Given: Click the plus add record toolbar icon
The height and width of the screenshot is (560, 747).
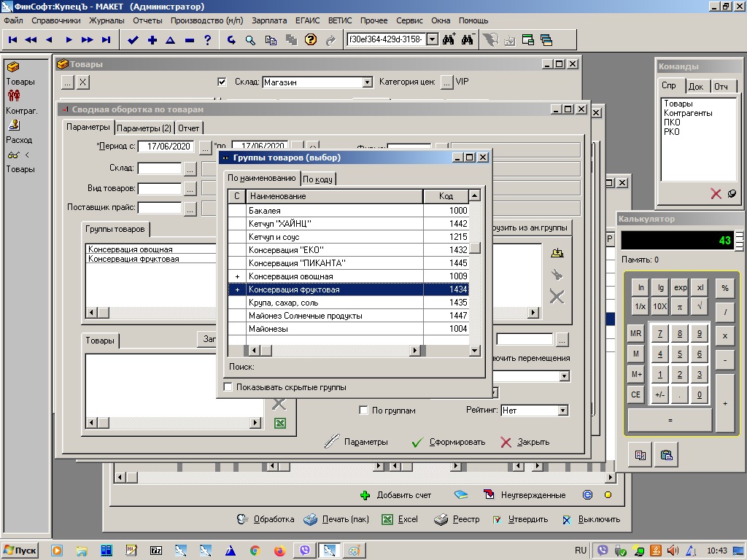Looking at the screenshot, I should coord(152,40).
